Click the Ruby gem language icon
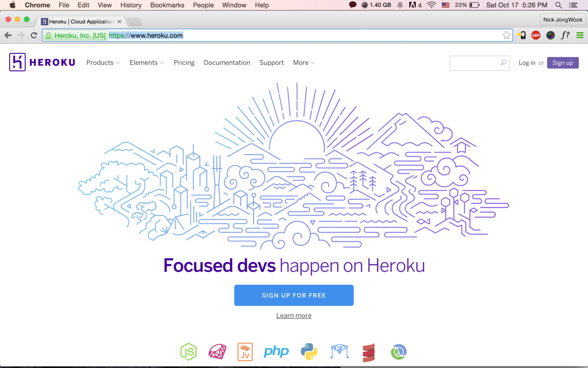 coord(217,352)
